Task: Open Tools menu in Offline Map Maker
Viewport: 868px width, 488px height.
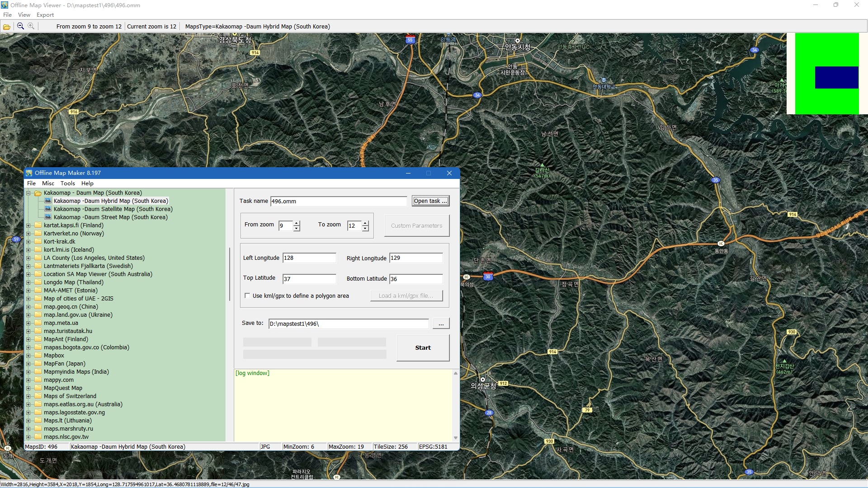Action: (68, 183)
